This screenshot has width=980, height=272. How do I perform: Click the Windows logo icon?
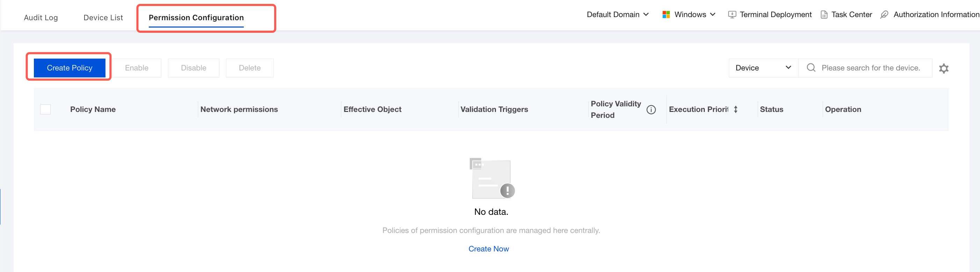[x=666, y=14]
